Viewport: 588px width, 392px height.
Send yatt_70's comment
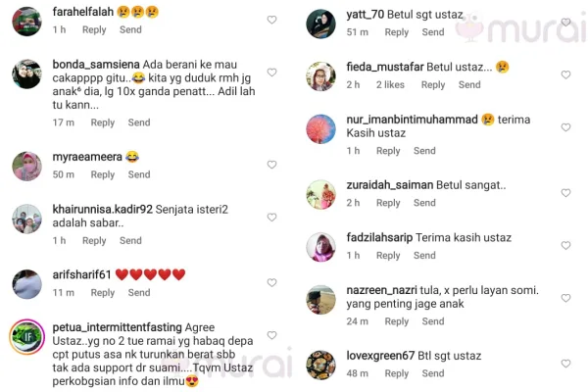click(x=433, y=32)
